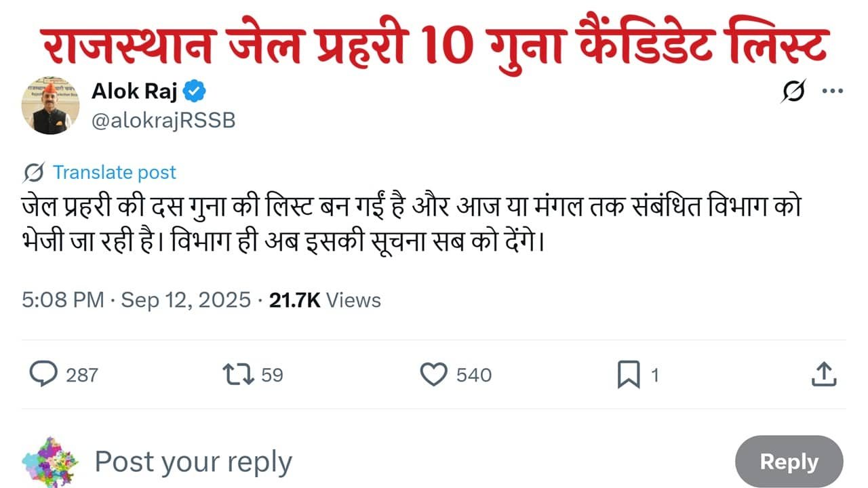Bookmark the post via the bookmark icon
Screen dimensions: 868x488
pos(629,374)
